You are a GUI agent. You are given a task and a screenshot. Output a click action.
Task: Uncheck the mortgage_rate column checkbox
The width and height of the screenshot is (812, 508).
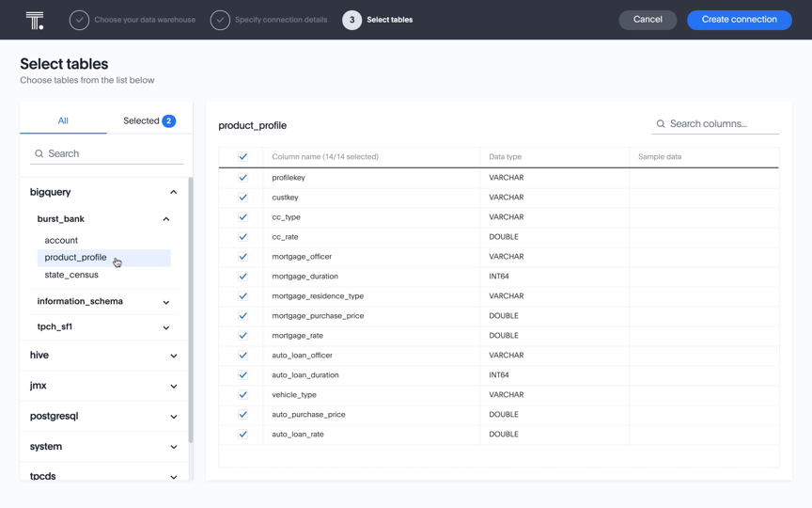coord(242,336)
